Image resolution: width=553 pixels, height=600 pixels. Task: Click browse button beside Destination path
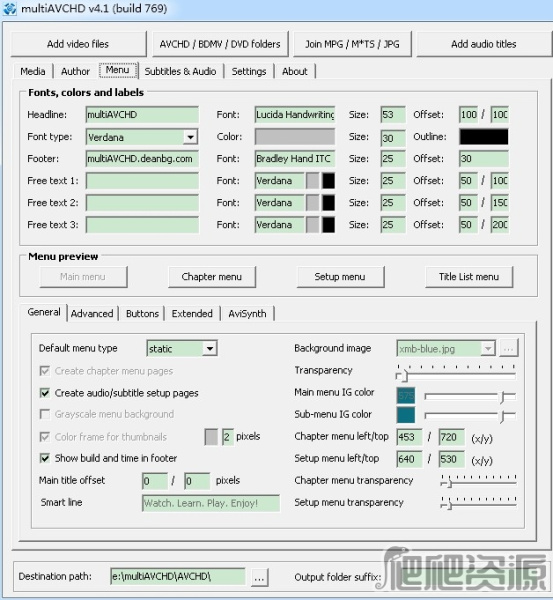259,577
